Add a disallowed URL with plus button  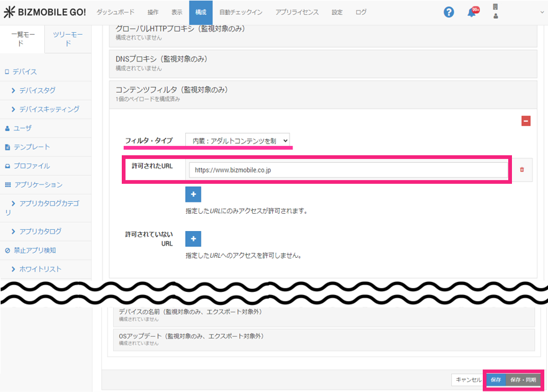pos(193,239)
